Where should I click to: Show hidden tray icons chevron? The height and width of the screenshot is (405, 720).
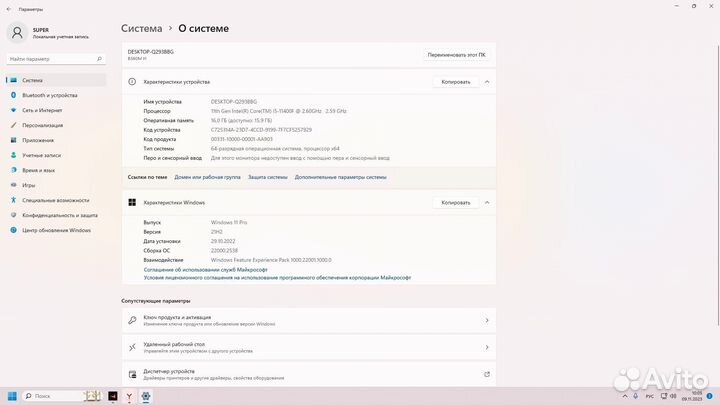pos(625,396)
